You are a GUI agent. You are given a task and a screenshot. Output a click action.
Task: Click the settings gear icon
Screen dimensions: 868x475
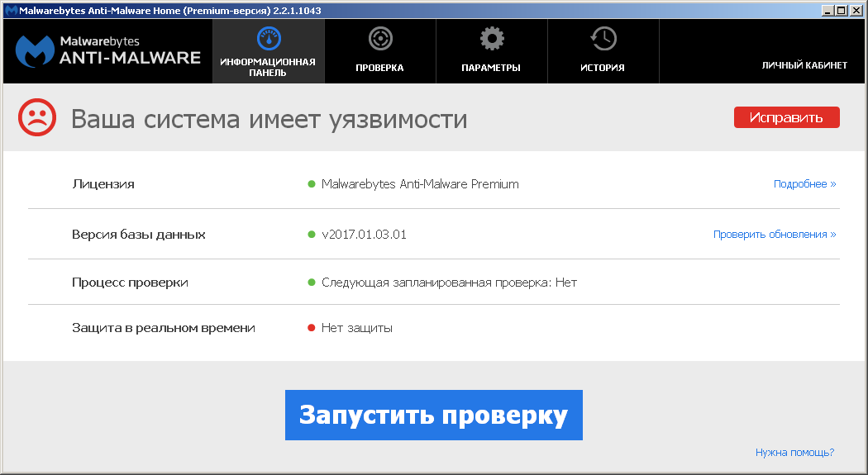pos(491,38)
